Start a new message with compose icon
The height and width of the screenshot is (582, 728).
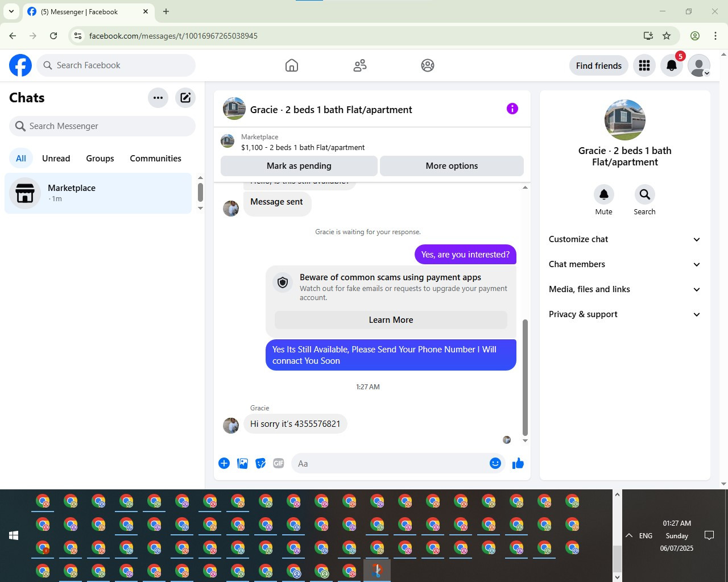(x=185, y=98)
